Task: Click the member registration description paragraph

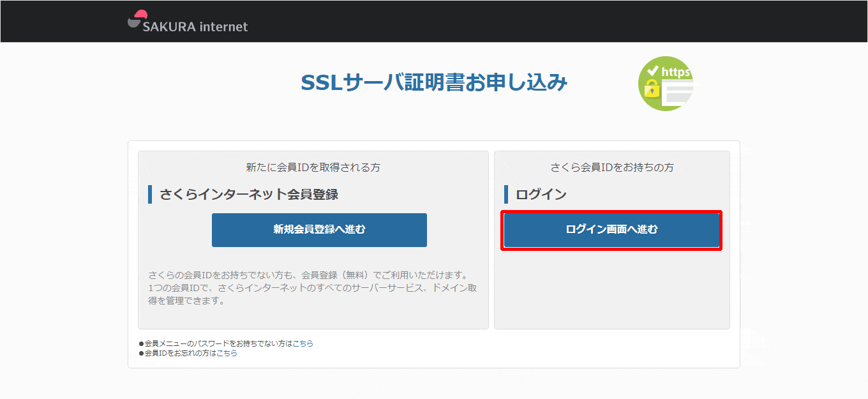Action: [313, 288]
